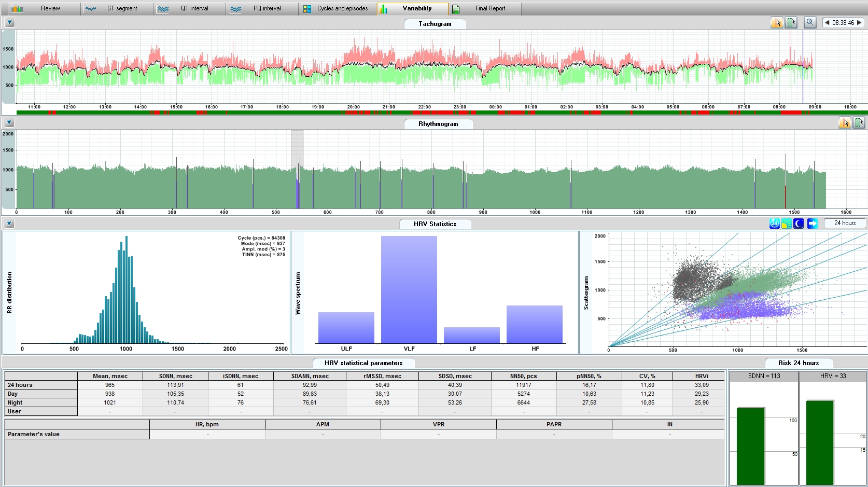Click 24 hours SDNN value 113,91

click(175, 385)
